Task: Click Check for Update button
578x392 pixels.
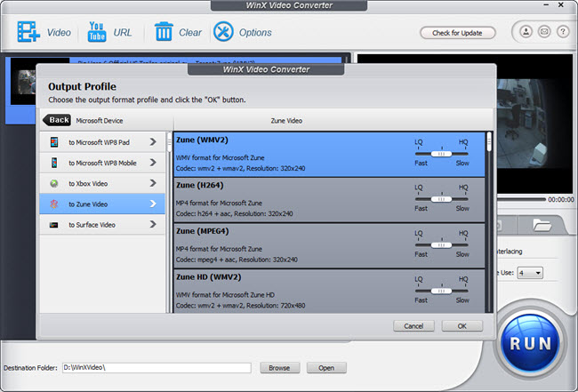Action: pos(457,33)
